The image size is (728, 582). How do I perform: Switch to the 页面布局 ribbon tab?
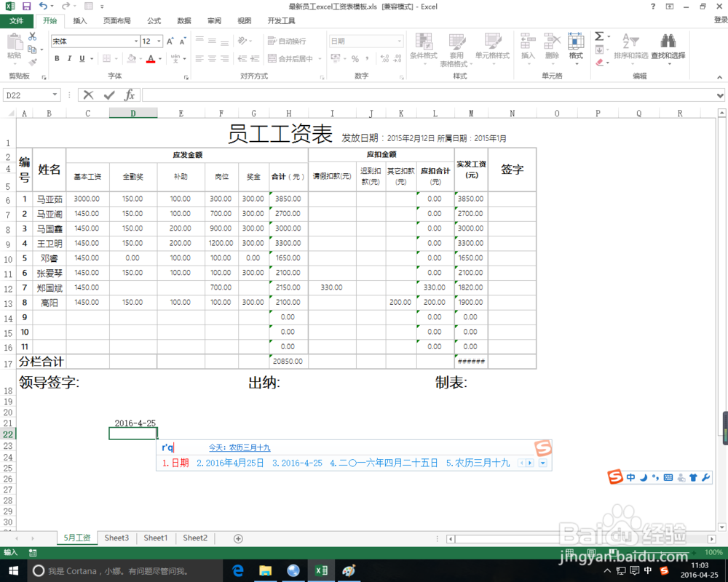tap(116, 21)
